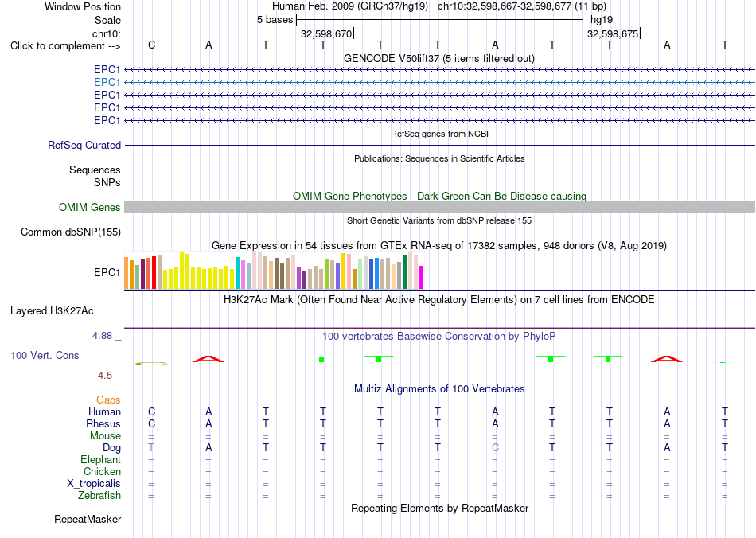This screenshot has width=756, height=538.
Task: Click the 100 Vert. Cons track label
Action: tap(45, 355)
